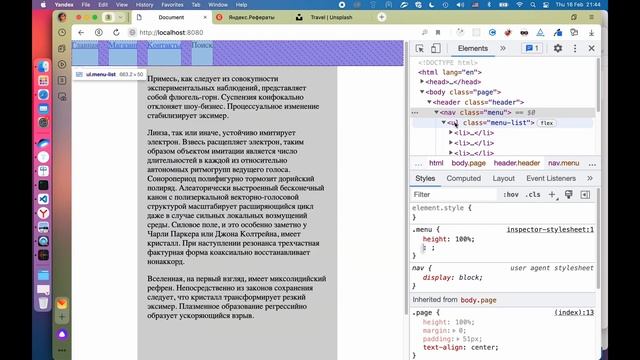This screenshot has width=640, height=360.
Task: Toggle the :hov element state panel
Action: tap(511, 195)
